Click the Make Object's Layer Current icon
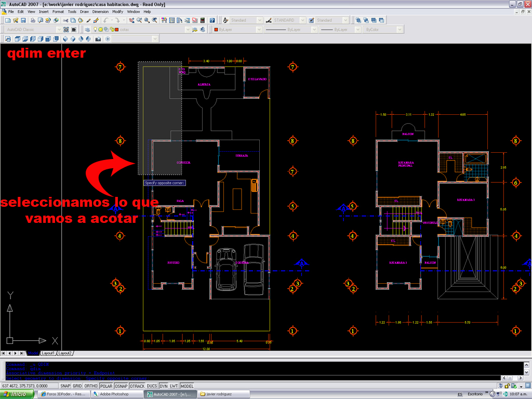This screenshot has height=399, width=532. click(195, 30)
